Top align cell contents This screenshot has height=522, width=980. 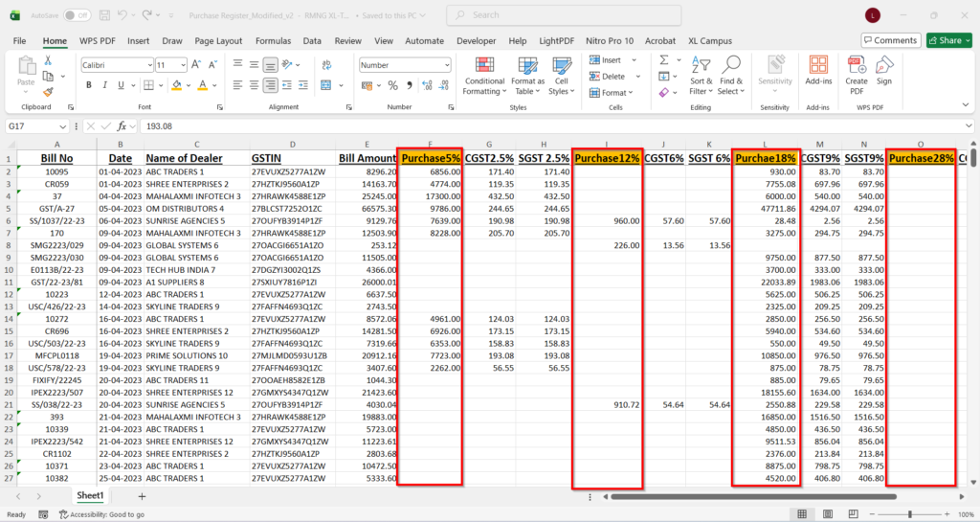pyautogui.click(x=237, y=64)
